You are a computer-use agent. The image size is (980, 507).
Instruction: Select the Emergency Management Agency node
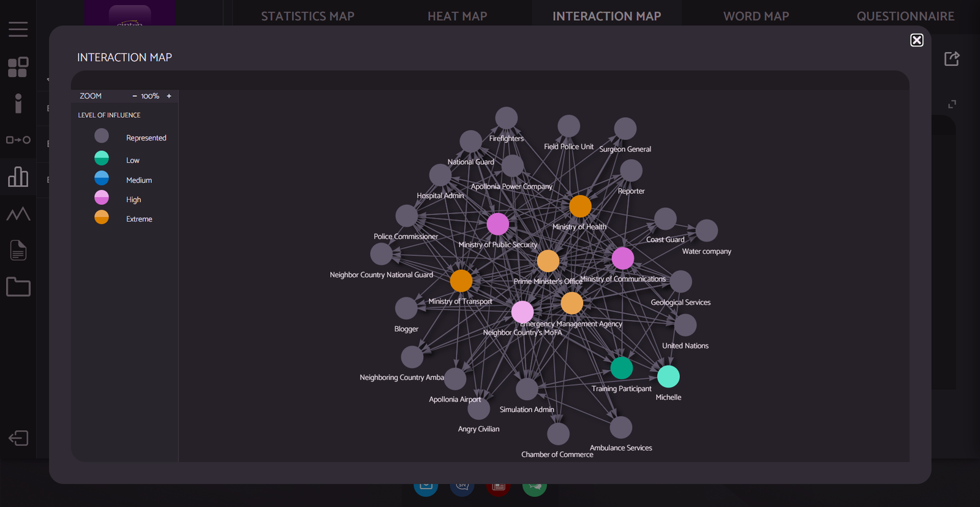click(572, 303)
